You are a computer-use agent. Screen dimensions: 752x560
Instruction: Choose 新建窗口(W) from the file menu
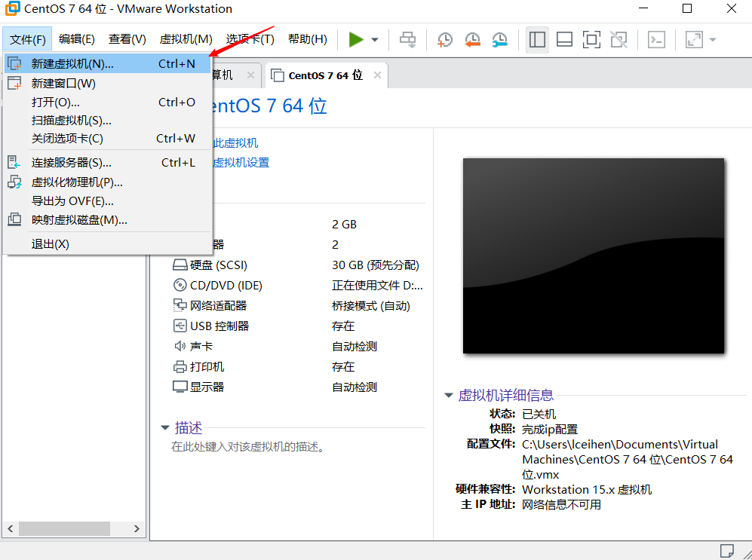pos(109,84)
